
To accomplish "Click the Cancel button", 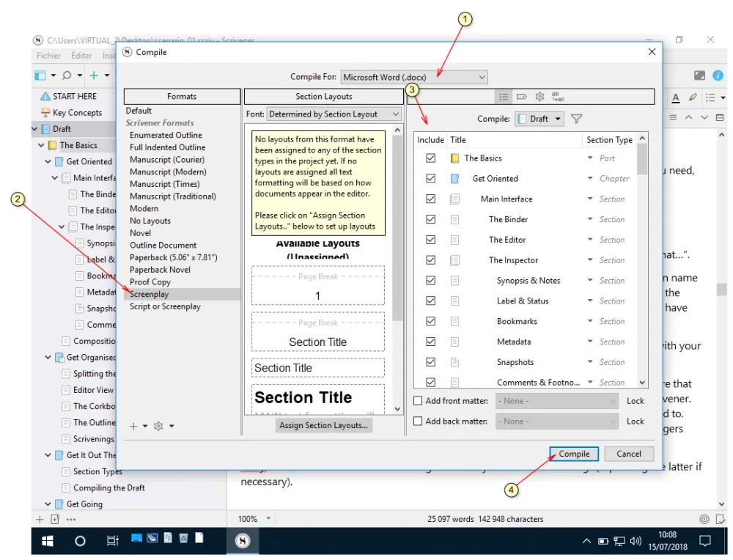I will 629,454.
